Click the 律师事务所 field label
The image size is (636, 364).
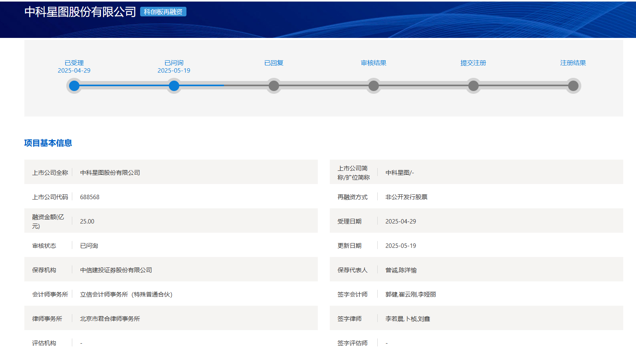(47, 319)
